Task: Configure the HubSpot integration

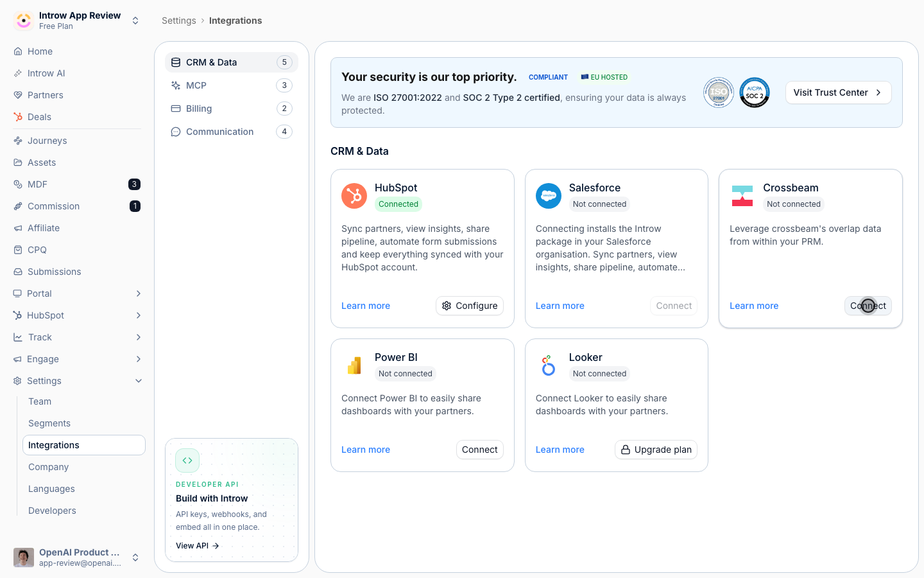Action: coord(470,306)
